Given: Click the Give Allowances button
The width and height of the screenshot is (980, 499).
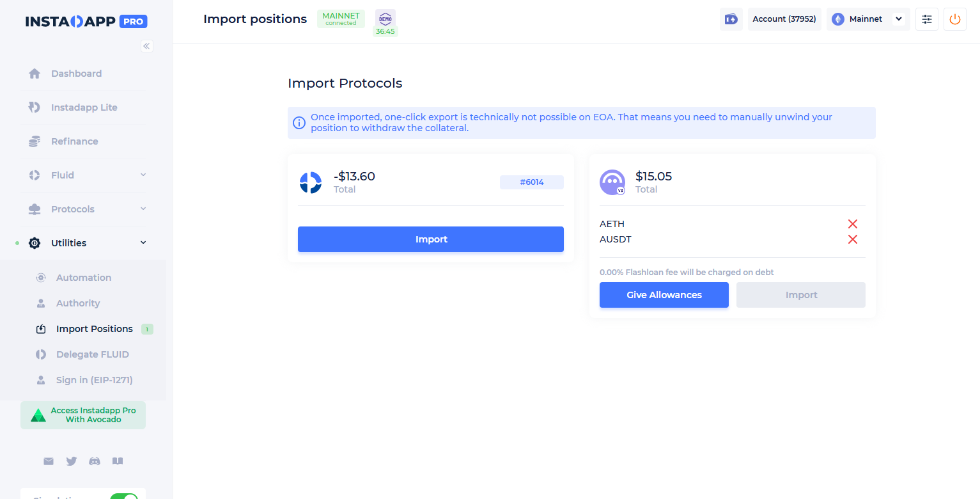Looking at the screenshot, I should tap(664, 295).
